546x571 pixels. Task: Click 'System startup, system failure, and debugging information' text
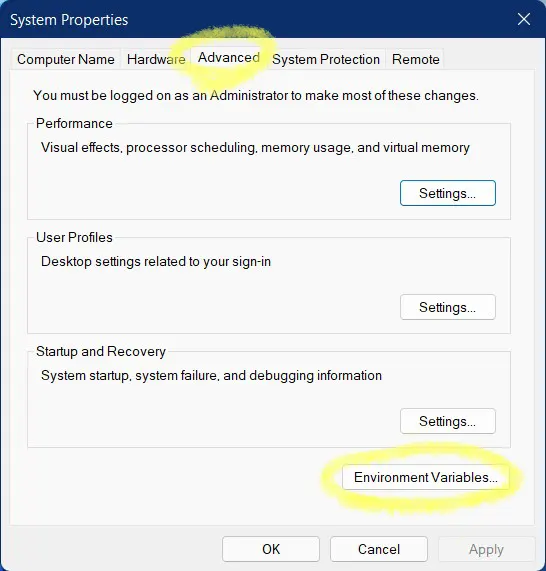click(211, 376)
